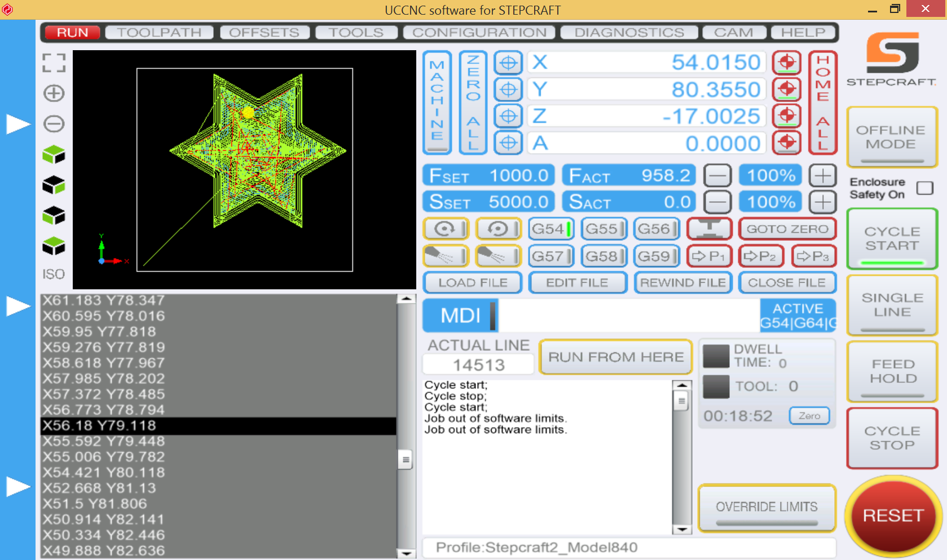Click GOTO ZERO button

tap(787, 229)
